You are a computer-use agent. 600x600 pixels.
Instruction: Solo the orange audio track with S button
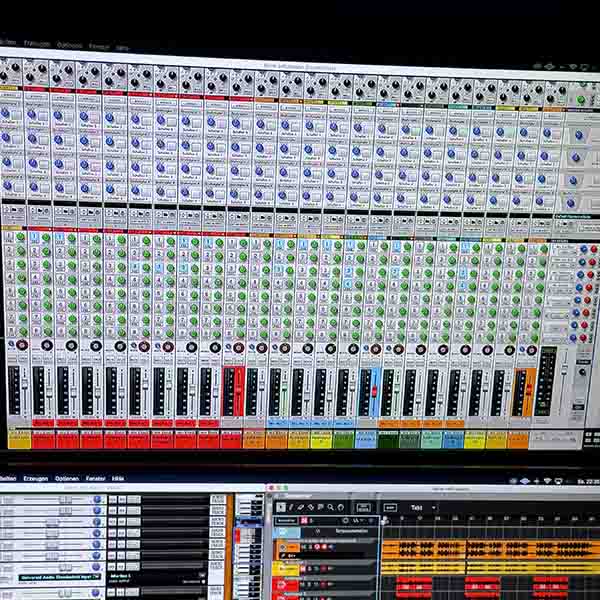pos(311,547)
